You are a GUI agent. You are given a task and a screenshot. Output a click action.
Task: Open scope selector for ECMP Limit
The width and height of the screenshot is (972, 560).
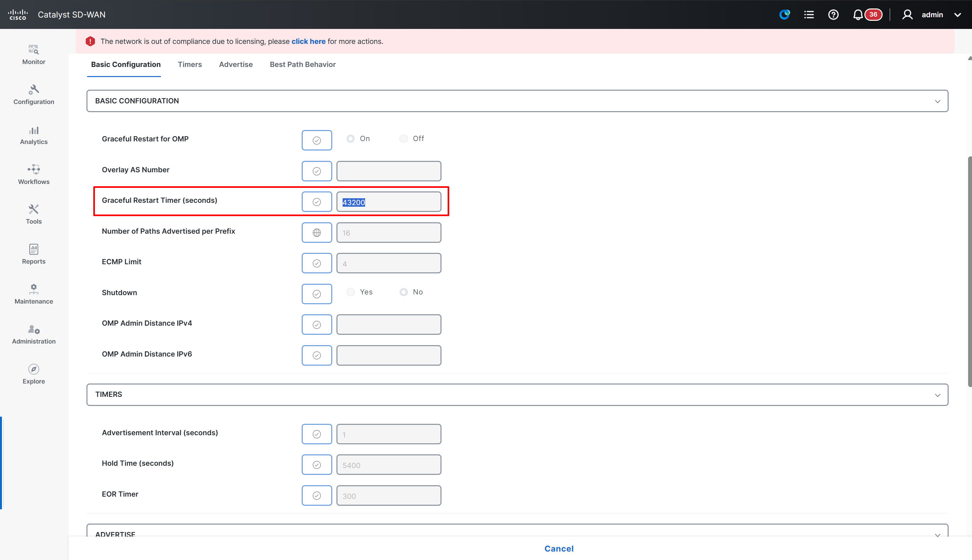317,263
